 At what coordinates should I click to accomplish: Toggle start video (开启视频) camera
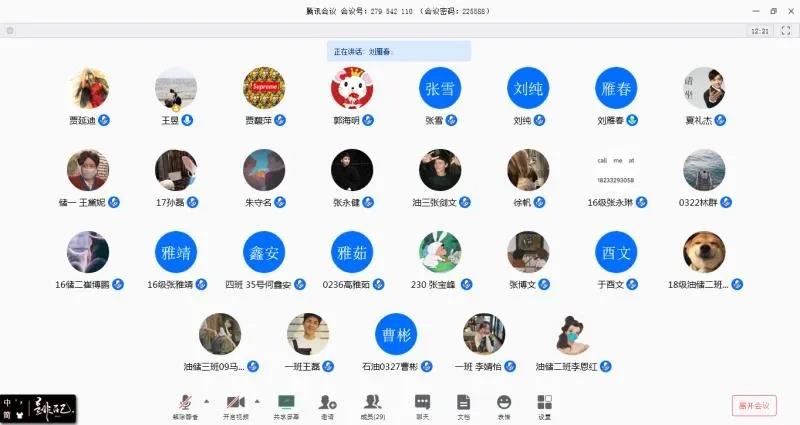(x=236, y=404)
